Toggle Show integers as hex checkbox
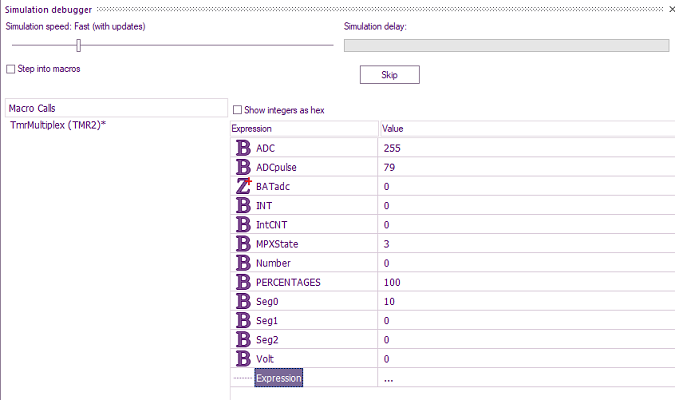Image resolution: width=675 pixels, height=400 pixels. click(237, 110)
